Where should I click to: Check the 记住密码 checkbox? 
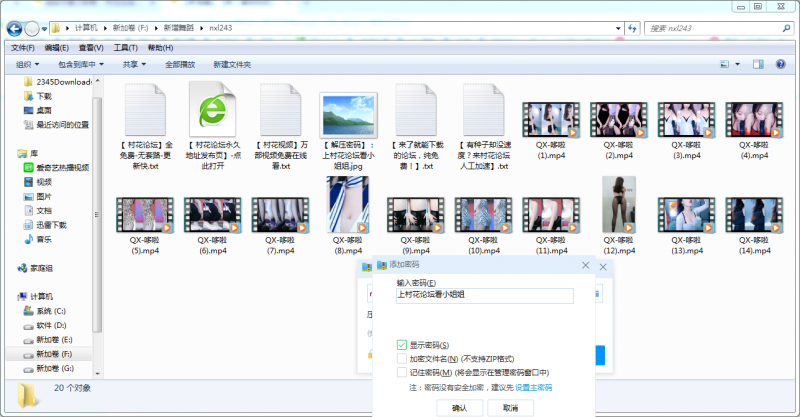point(402,372)
